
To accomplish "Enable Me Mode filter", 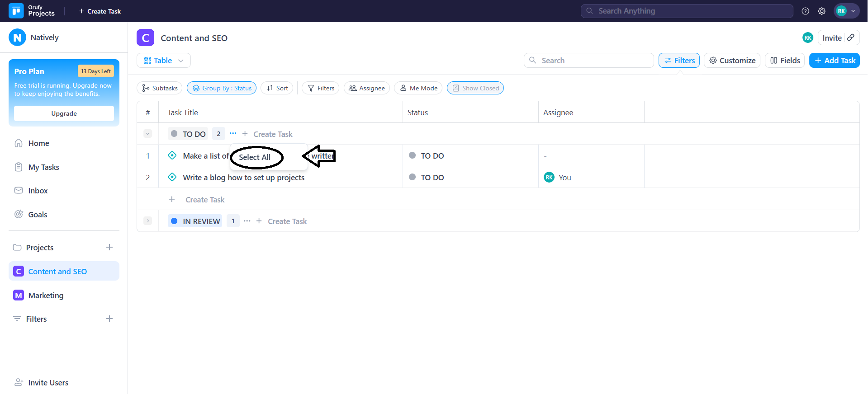I will pos(418,88).
